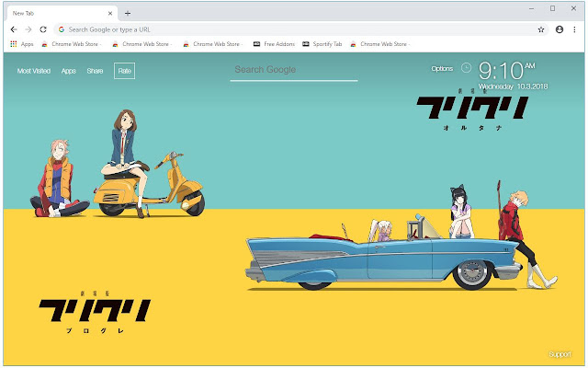Open the Sportify Tab bookmark

coord(322,44)
